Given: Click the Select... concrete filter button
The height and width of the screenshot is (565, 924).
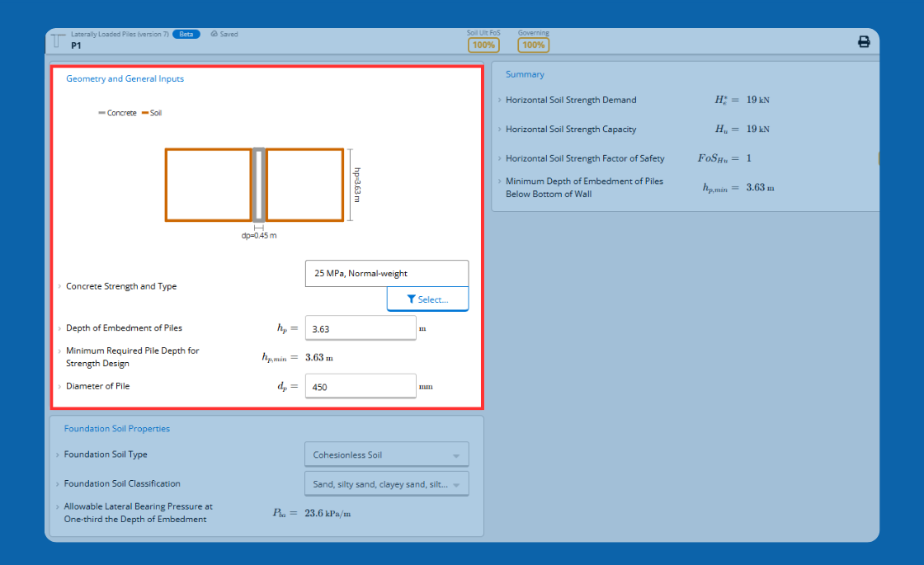Looking at the screenshot, I should tap(428, 299).
